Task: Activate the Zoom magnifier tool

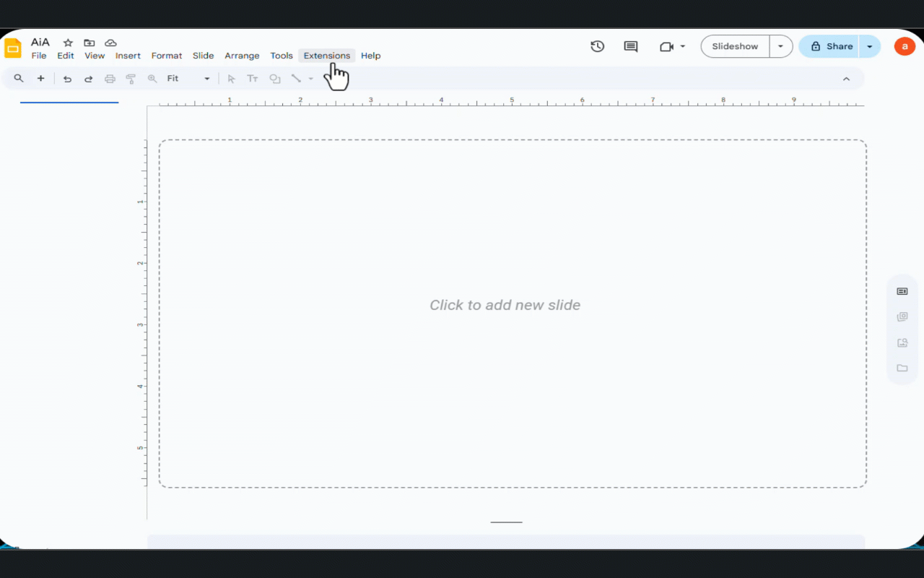Action: (x=152, y=78)
